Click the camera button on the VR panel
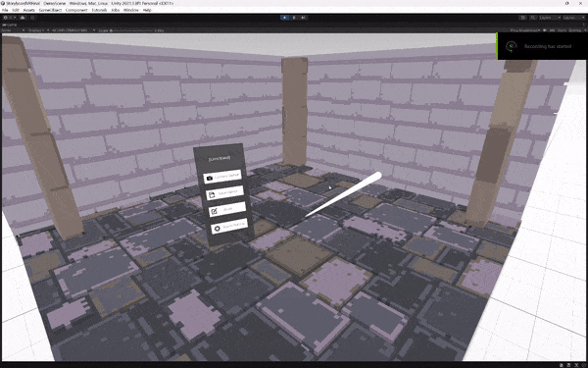The height and width of the screenshot is (368, 588). (x=222, y=177)
